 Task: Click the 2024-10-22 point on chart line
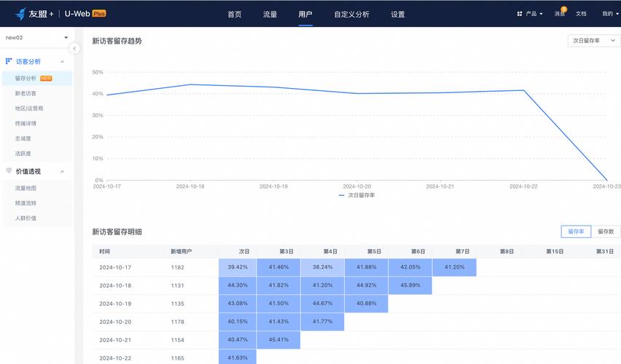pyautogui.click(x=523, y=90)
